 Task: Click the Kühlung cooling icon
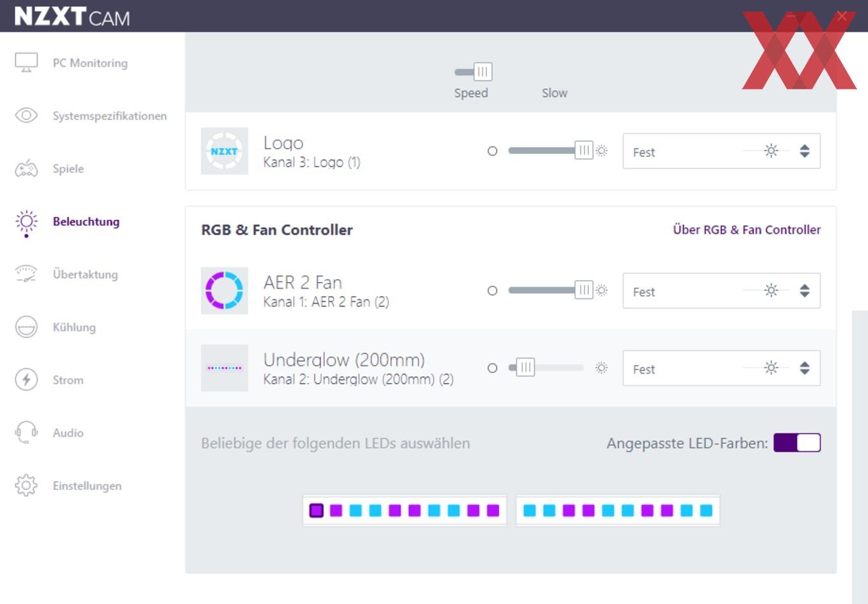pyautogui.click(x=26, y=327)
